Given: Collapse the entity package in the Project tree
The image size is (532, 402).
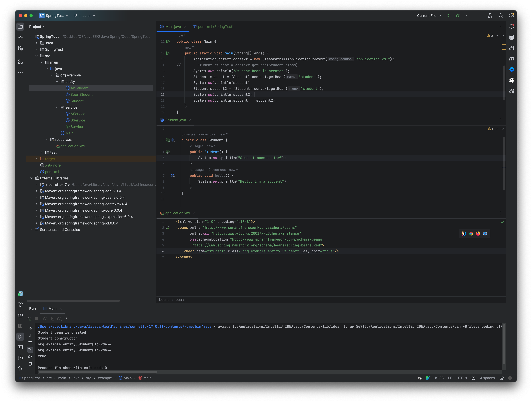Looking at the screenshot, I should (x=57, y=82).
